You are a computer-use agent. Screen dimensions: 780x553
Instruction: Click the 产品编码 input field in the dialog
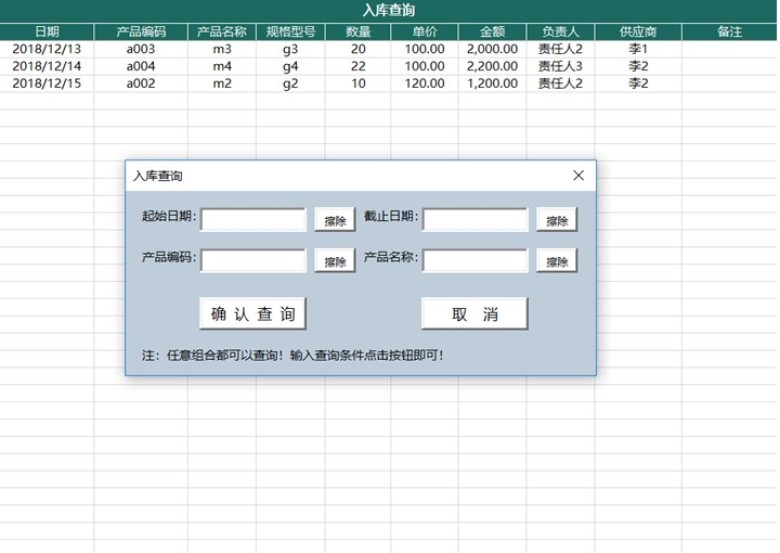coord(253,261)
